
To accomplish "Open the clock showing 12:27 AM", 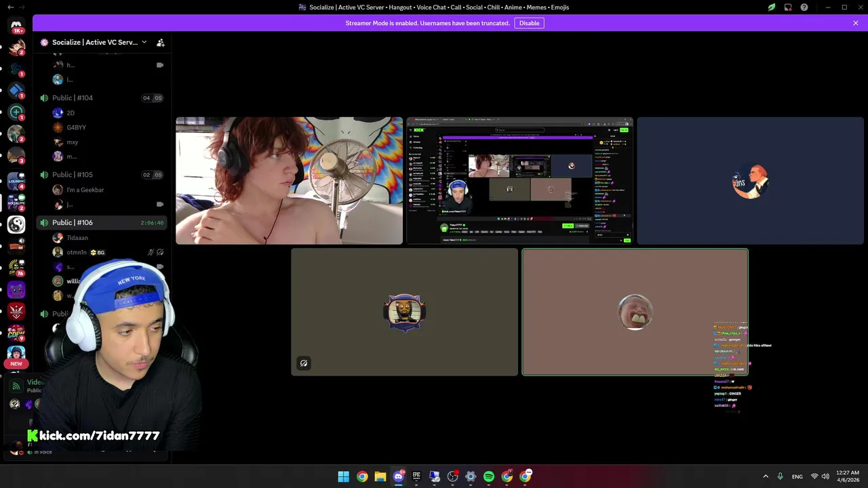I will [848, 476].
